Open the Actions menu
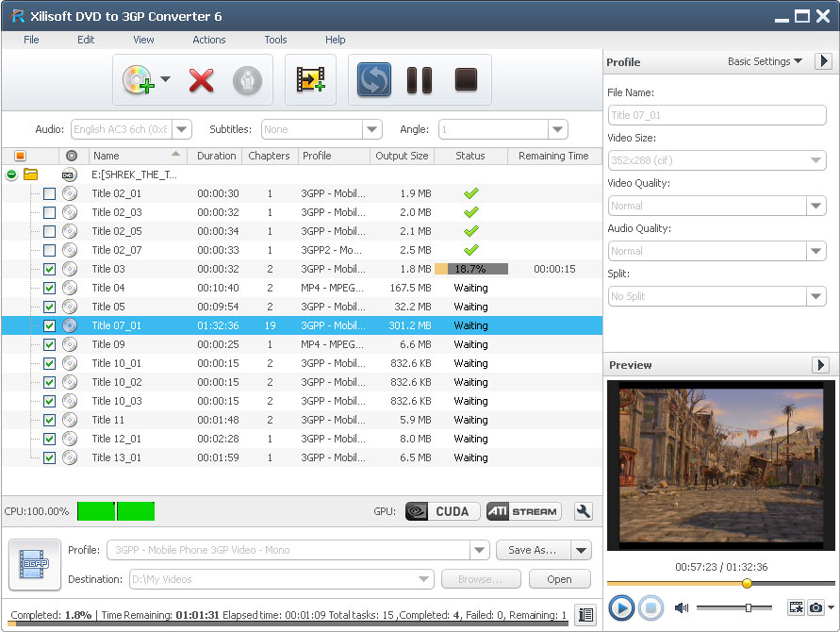 tap(208, 40)
